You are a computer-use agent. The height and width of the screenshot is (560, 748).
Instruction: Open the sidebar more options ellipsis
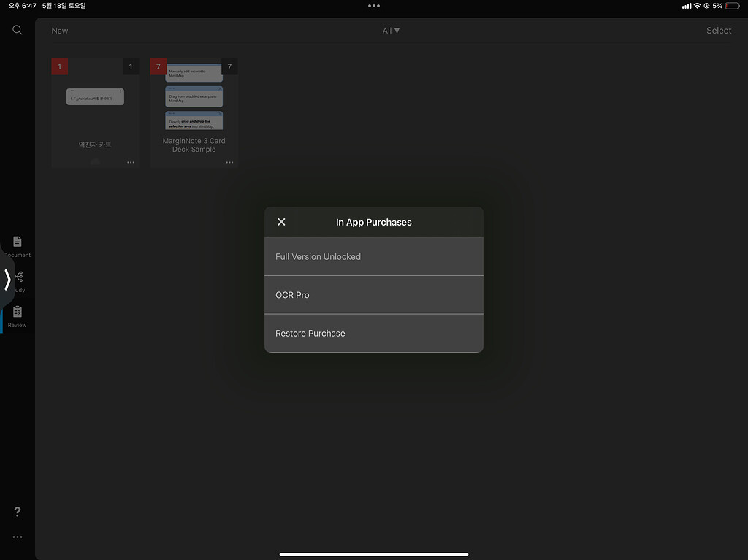[x=18, y=537]
